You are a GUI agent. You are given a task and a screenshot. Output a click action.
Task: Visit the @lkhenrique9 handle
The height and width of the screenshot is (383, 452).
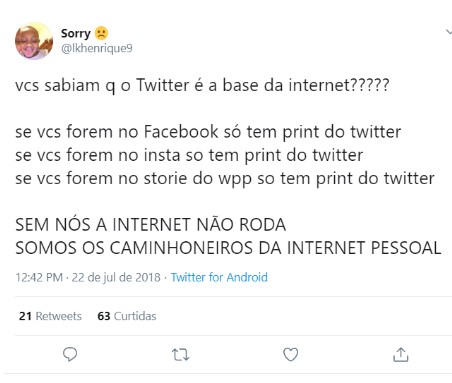click(97, 48)
